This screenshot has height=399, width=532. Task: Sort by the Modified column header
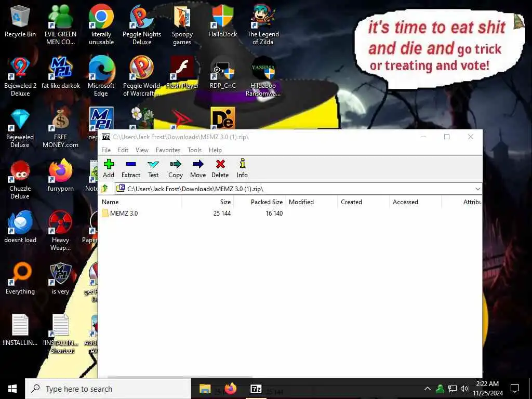[x=312, y=202]
